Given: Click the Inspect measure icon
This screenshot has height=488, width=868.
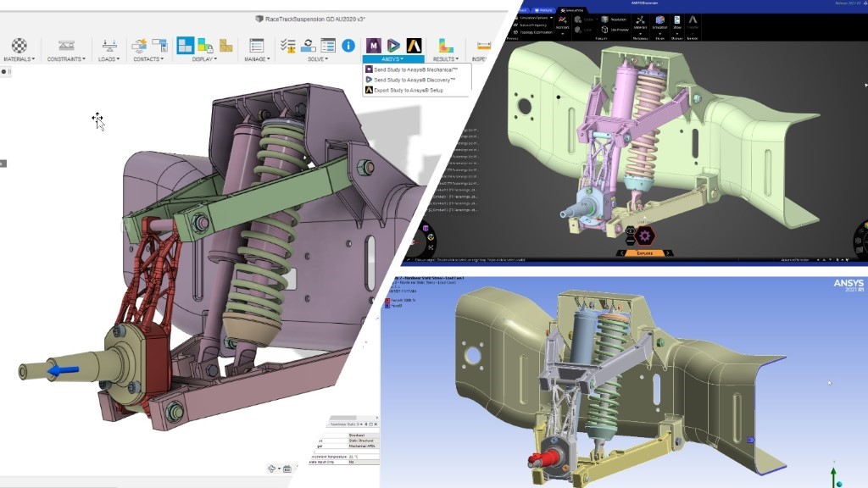Looking at the screenshot, I should (483, 46).
